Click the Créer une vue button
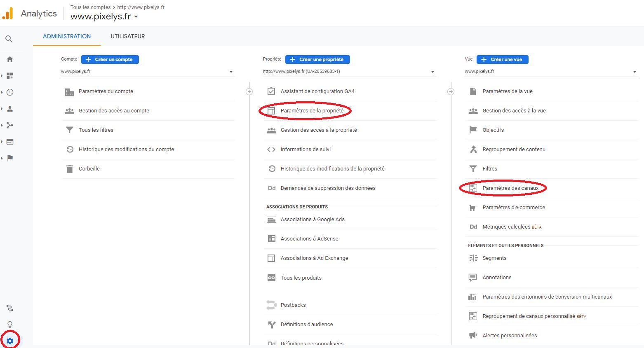Image resolution: width=644 pixels, height=348 pixels. [x=503, y=59]
